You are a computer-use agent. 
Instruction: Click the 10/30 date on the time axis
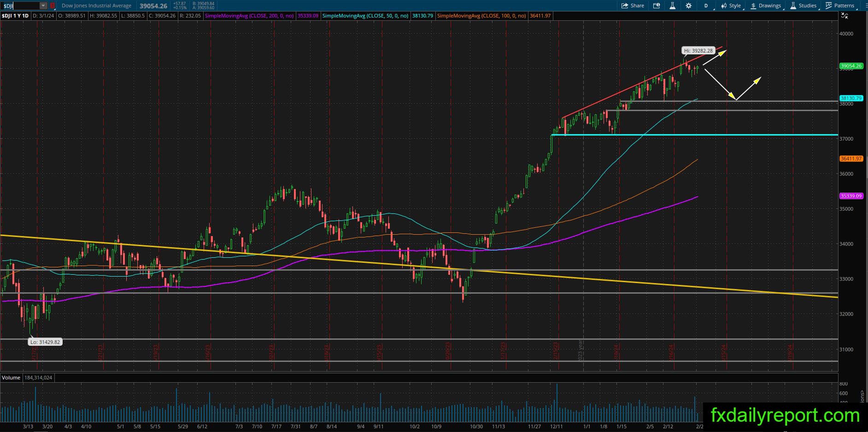pos(476,426)
